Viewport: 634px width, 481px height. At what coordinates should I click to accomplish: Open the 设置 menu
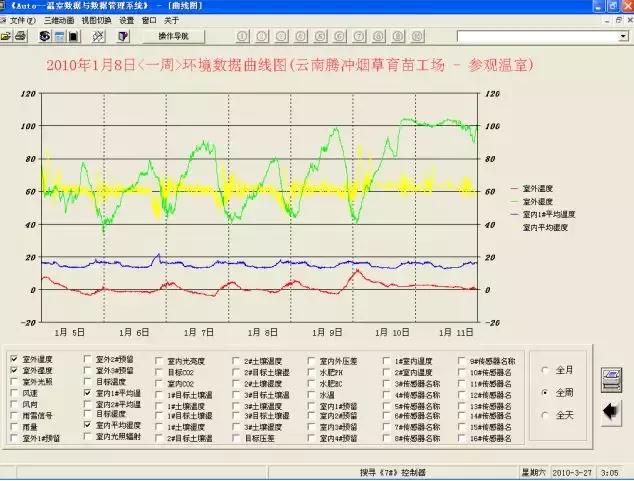(126, 20)
